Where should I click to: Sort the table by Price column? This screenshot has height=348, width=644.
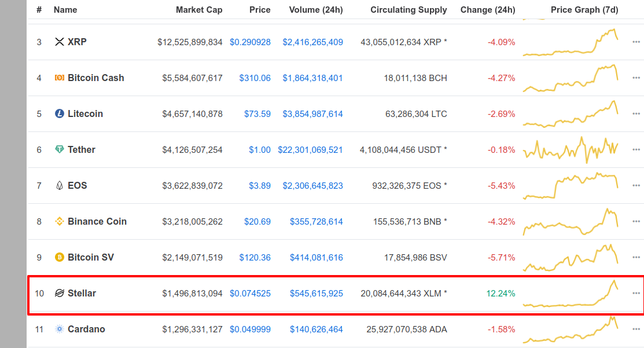[260, 10]
